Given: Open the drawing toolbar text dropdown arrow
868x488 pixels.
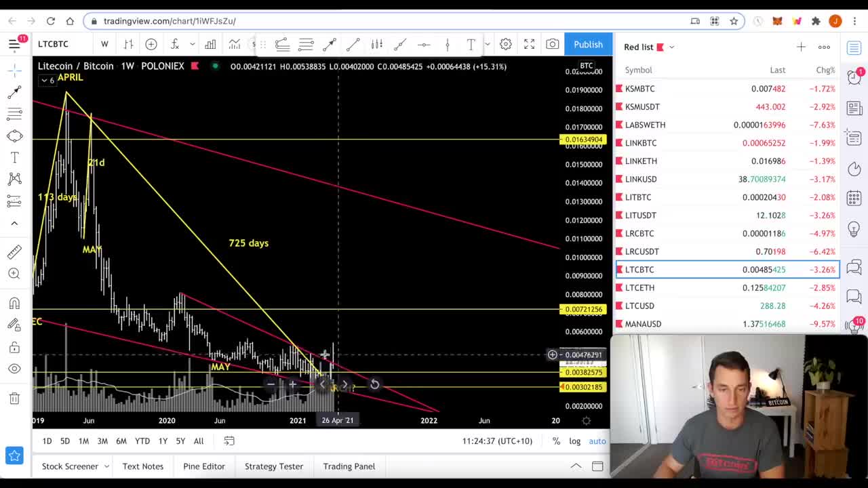Looking at the screenshot, I should tap(487, 45).
